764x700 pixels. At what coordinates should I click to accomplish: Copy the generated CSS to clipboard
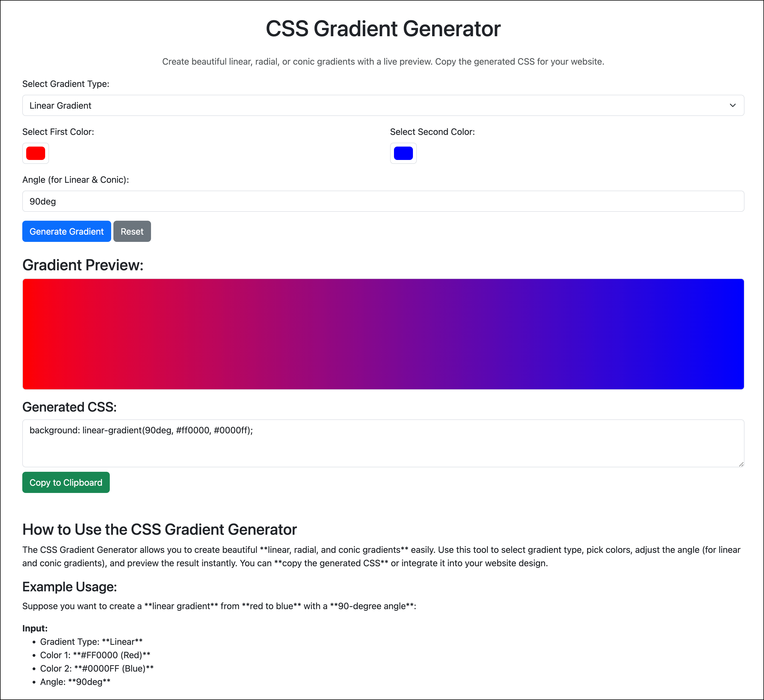pyautogui.click(x=65, y=482)
